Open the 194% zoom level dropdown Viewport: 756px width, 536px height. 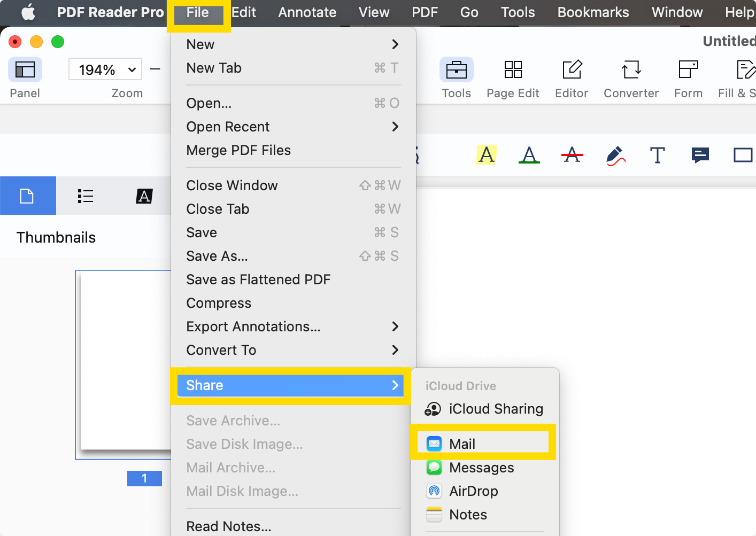click(x=105, y=69)
